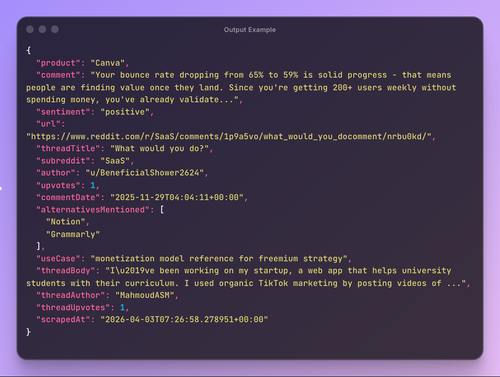Click the third gray window dot
500x377 pixels.
[x=55, y=29]
